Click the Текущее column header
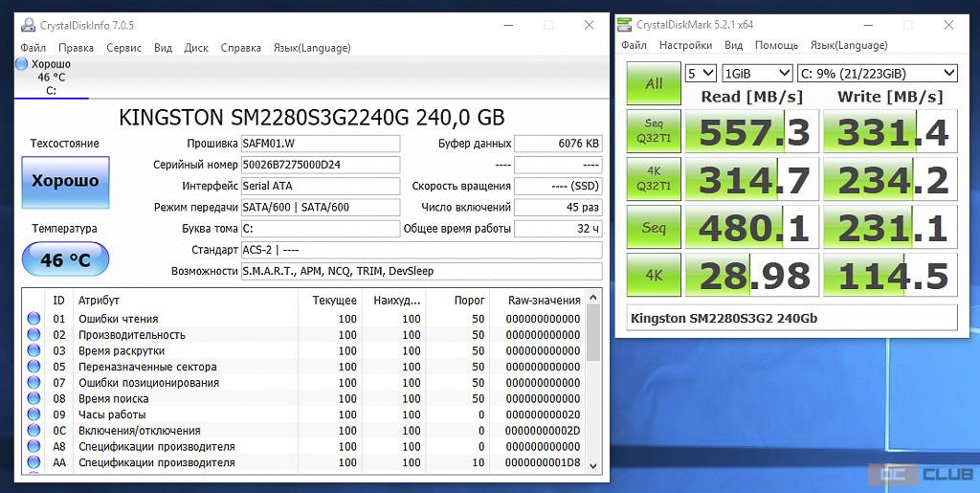This screenshot has width=980, height=493. click(330, 301)
